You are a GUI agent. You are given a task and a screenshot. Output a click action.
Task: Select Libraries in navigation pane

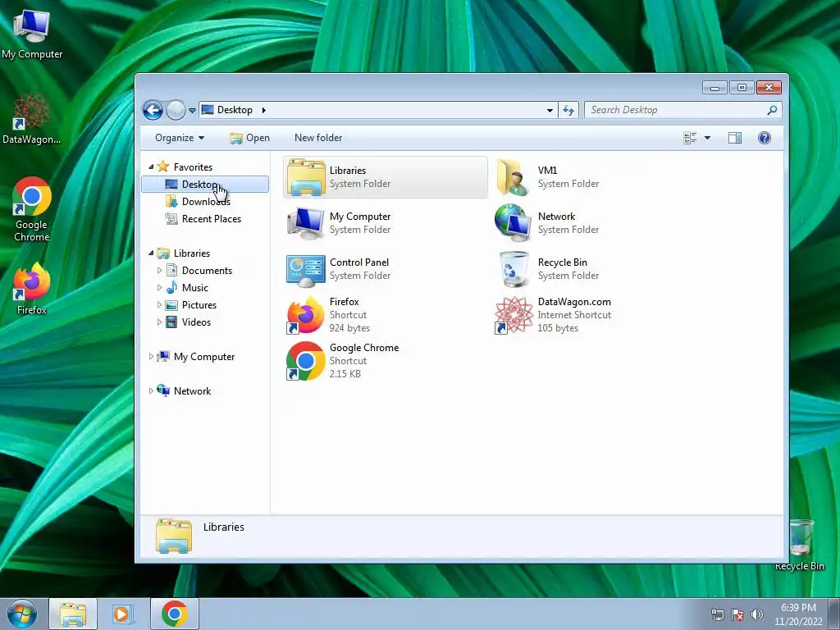pyautogui.click(x=191, y=253)
